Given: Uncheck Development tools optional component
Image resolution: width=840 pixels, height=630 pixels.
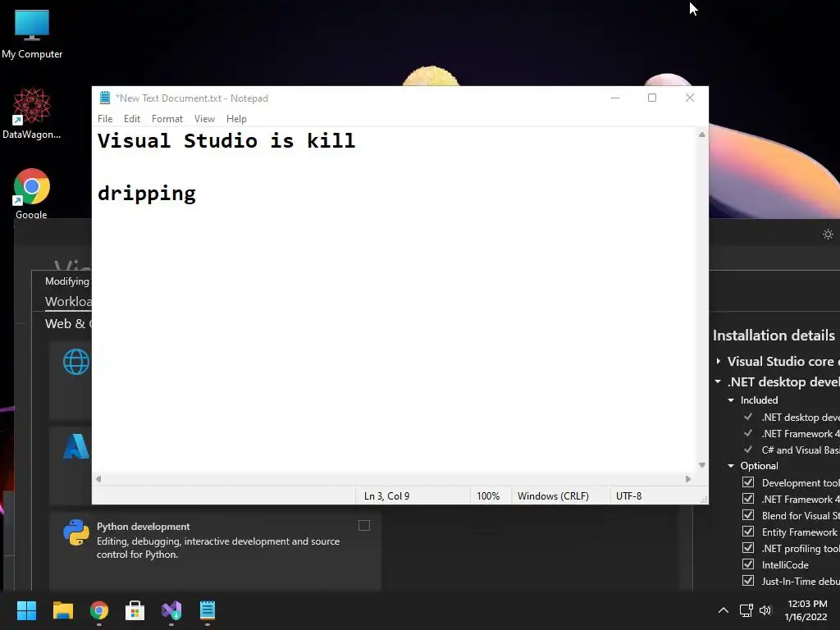Looking at the screenshot, I should [748, 482].
